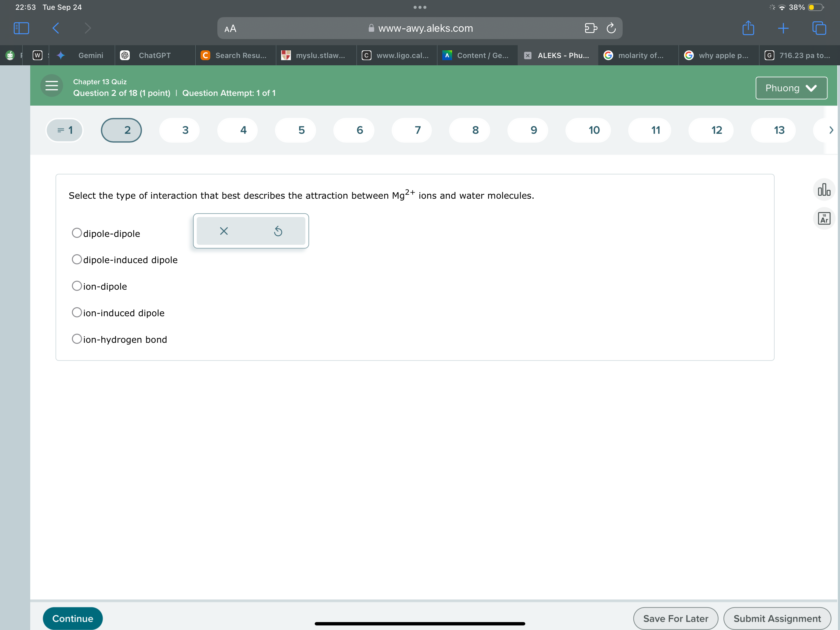Open the data chart tool icon
This screenshot has width=840, height=630.
(824, 190)
